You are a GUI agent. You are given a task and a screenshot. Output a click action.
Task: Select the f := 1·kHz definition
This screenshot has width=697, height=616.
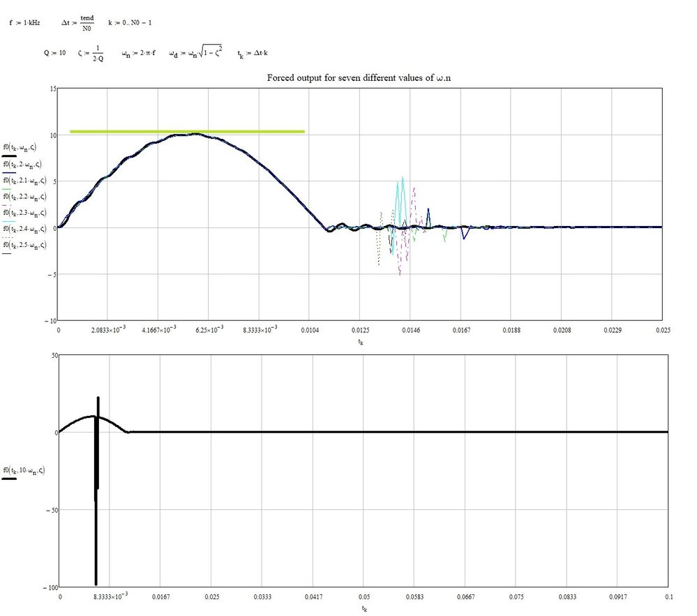[x=24, y=22]
